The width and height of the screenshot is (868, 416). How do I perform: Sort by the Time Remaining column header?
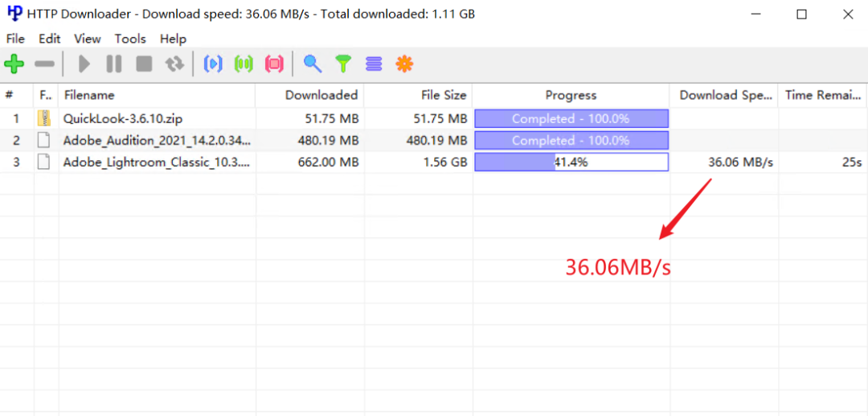(822, 95)
